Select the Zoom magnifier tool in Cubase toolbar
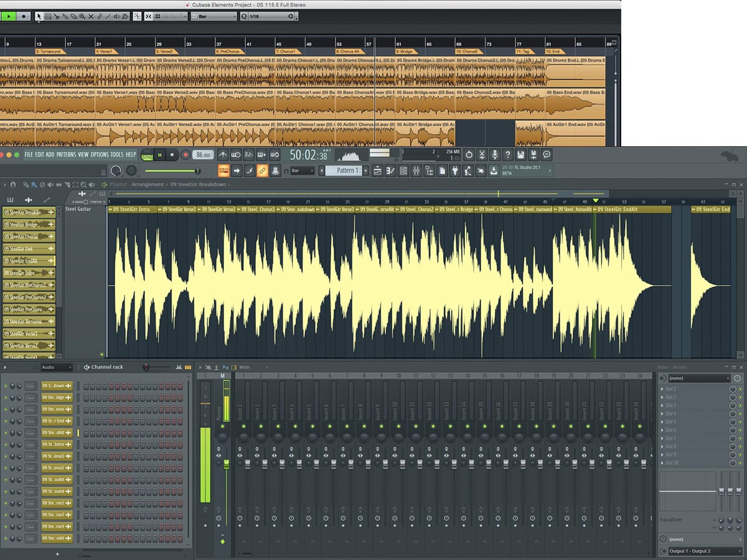 coord(82,16)
